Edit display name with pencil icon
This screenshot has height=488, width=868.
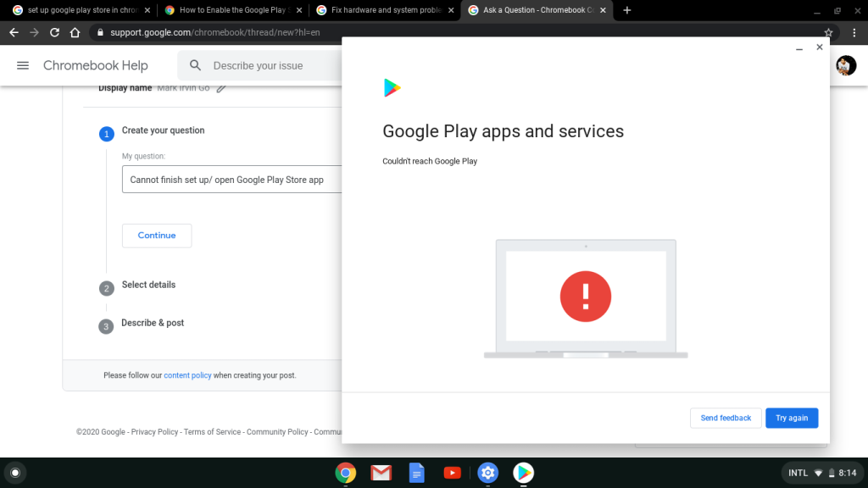(221, 88)
